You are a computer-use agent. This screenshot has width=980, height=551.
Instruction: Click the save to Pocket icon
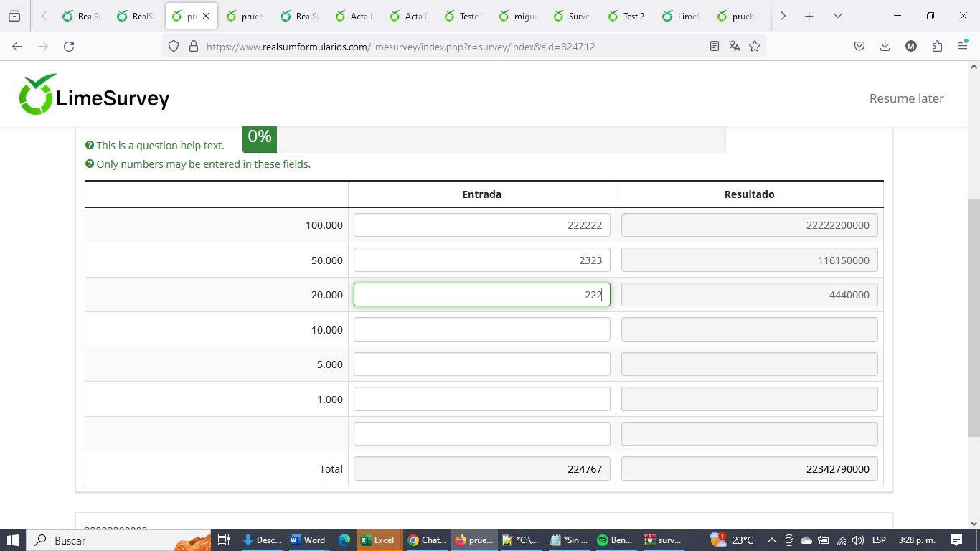coord(859,47)
